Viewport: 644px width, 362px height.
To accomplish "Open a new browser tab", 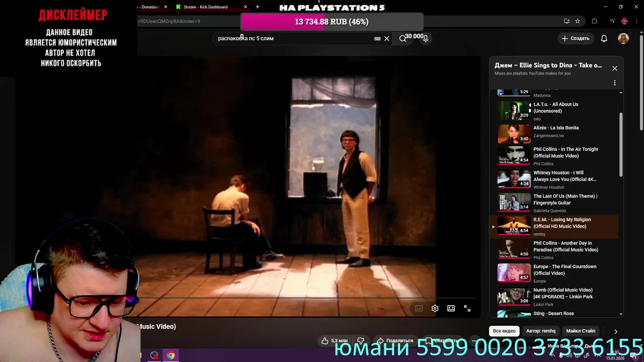I will click(x=258, y=7).
